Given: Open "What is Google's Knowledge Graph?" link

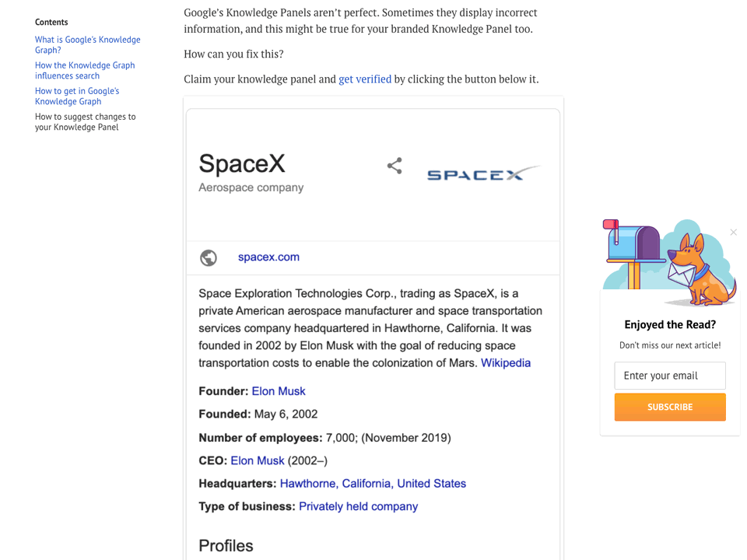Looking at the screenshot, I should [87, 44].
